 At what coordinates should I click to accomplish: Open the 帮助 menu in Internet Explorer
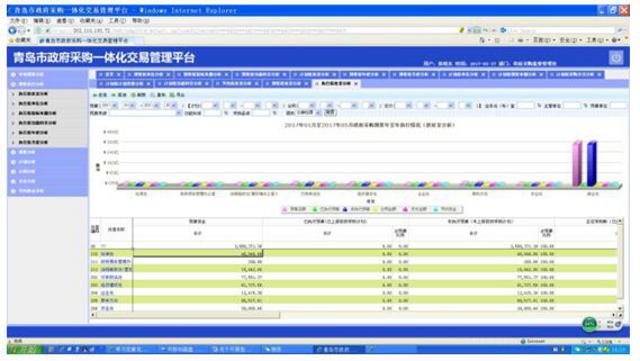140,20
